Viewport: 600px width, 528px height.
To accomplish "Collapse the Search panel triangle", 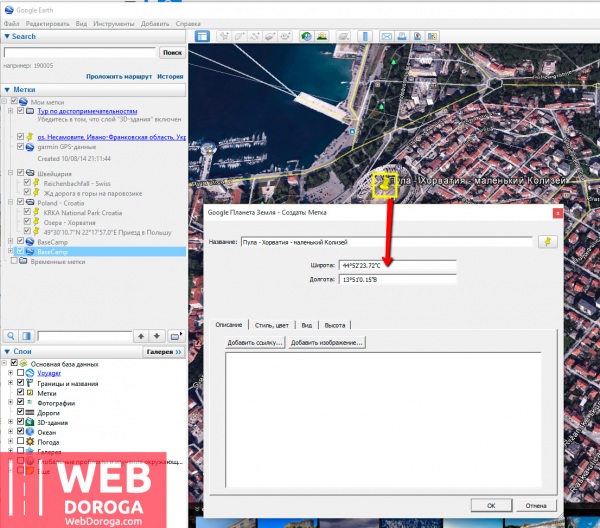I will point(7,36).
